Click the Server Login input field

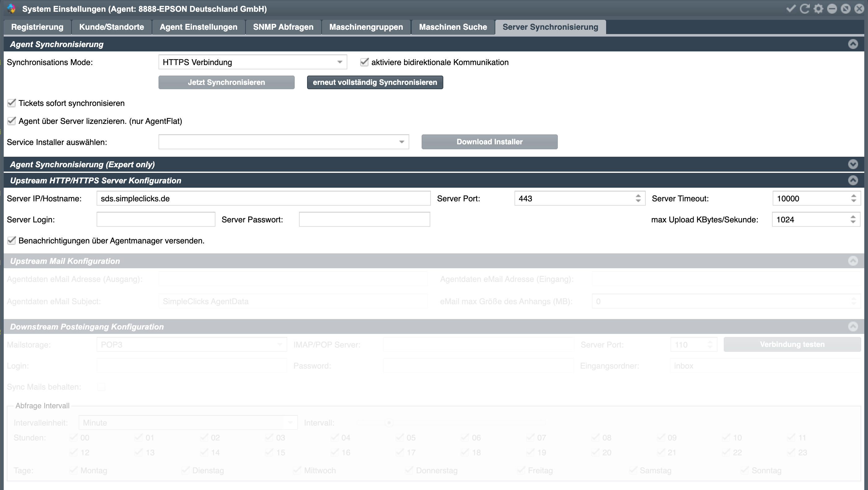click(x=156, y=220)
